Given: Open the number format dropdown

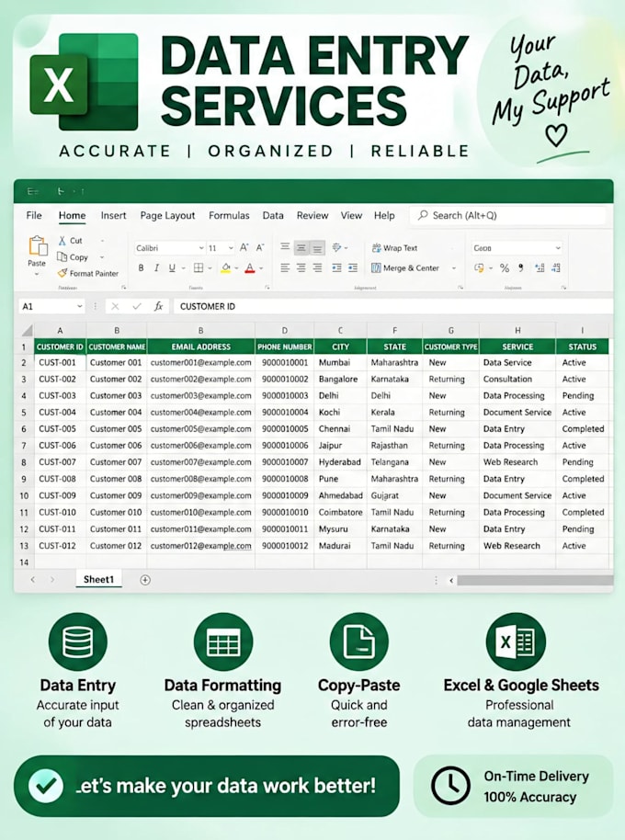Looking at the screenshot, I should point(558,248).
